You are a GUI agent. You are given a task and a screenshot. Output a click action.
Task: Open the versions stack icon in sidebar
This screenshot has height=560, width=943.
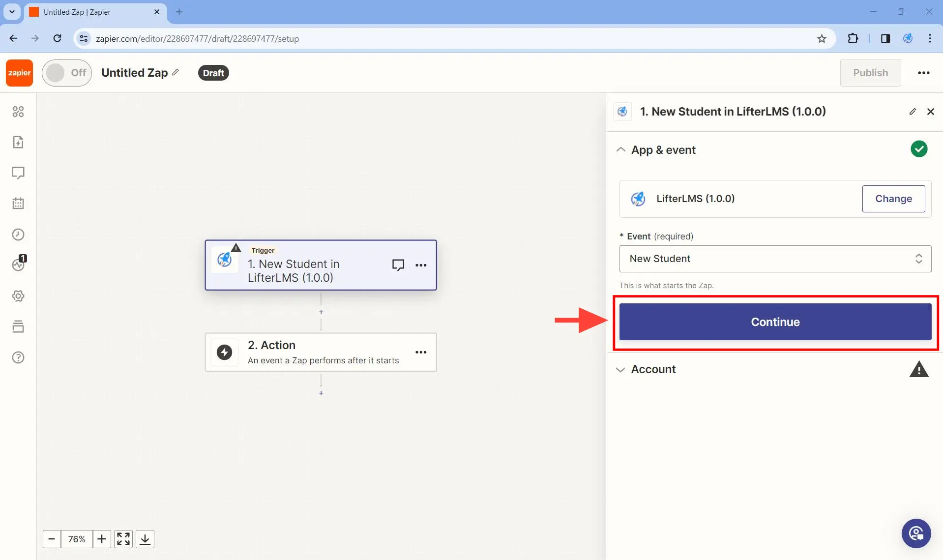pos(18,326)
